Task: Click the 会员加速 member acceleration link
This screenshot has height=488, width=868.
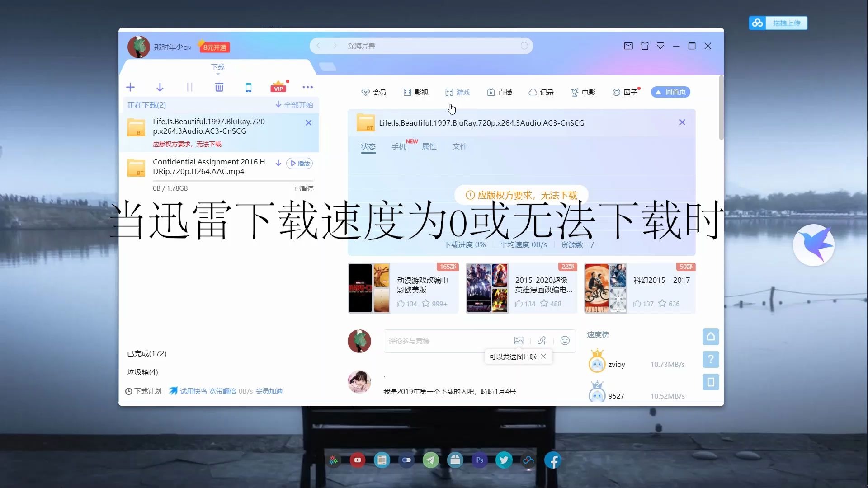Action: pyautogui.click(x=269, y=391)
